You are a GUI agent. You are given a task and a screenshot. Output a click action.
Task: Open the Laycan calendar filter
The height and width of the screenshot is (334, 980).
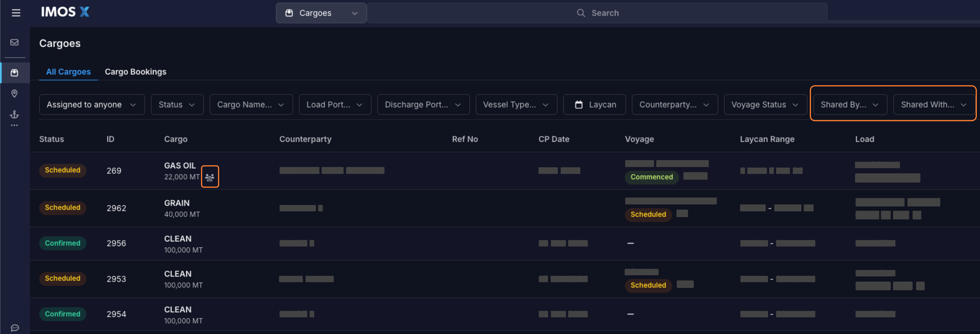(594, 105)
